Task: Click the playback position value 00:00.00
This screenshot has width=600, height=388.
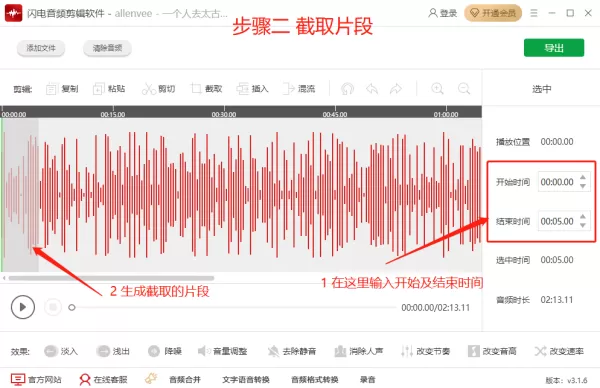Action: 557,142
